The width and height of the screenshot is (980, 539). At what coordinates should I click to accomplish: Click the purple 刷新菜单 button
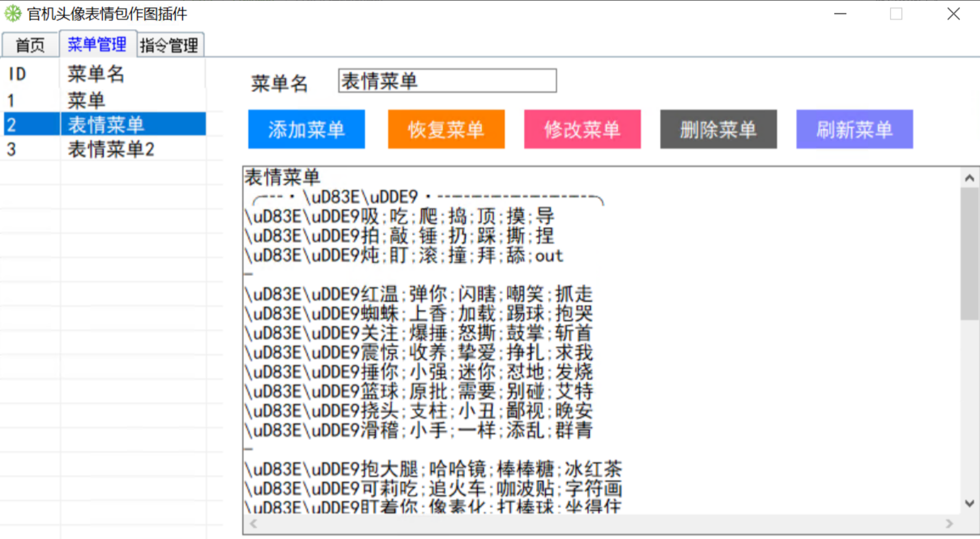coord(854,130)
